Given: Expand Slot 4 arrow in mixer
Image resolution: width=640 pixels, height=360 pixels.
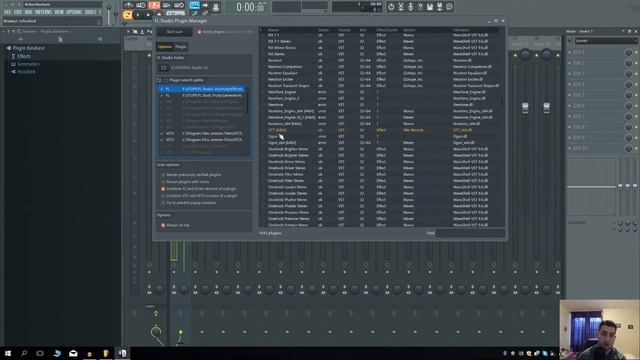Looking at the screenshot, I should (x=570, y=84).
